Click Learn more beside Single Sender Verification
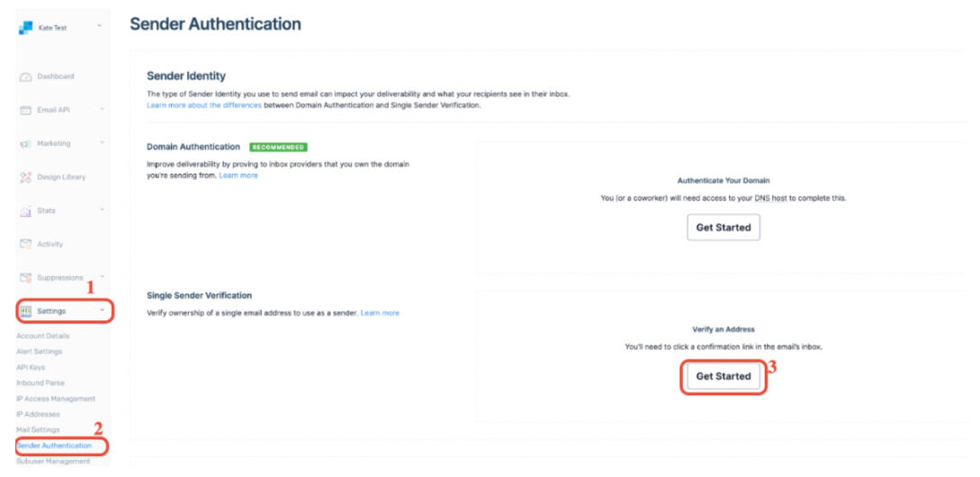Viewport: 980px width, 477px height. point(380,313)
